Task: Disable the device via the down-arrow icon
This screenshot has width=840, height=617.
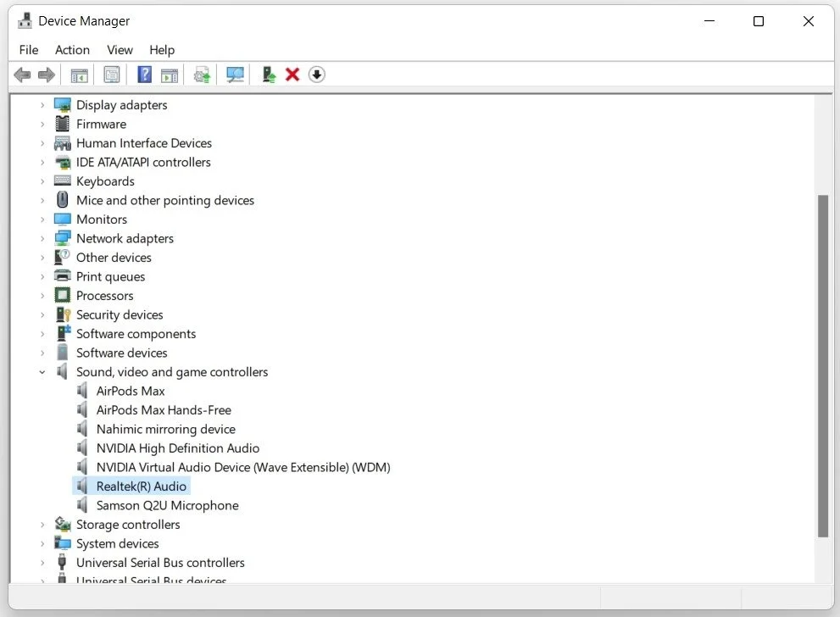Action: [x=316, y=75]
